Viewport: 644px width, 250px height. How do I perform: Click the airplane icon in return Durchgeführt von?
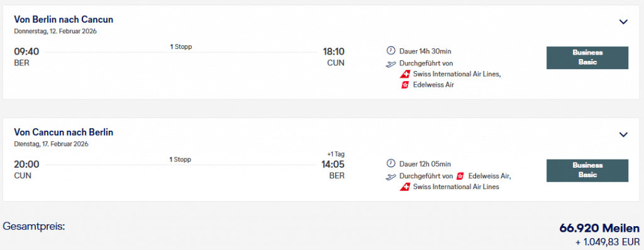click(x=391, y=177)
